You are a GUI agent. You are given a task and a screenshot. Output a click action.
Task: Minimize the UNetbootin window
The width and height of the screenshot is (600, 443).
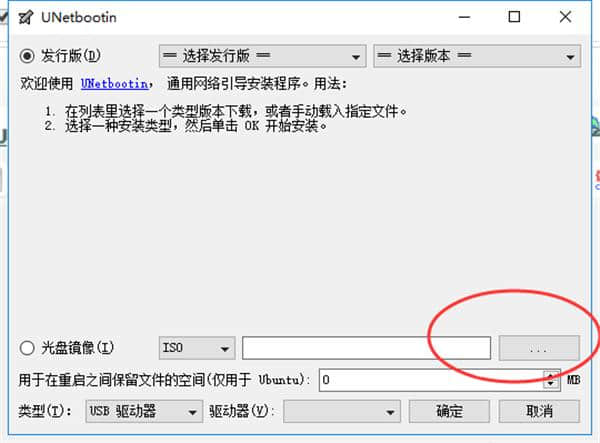tap(464, 17)
